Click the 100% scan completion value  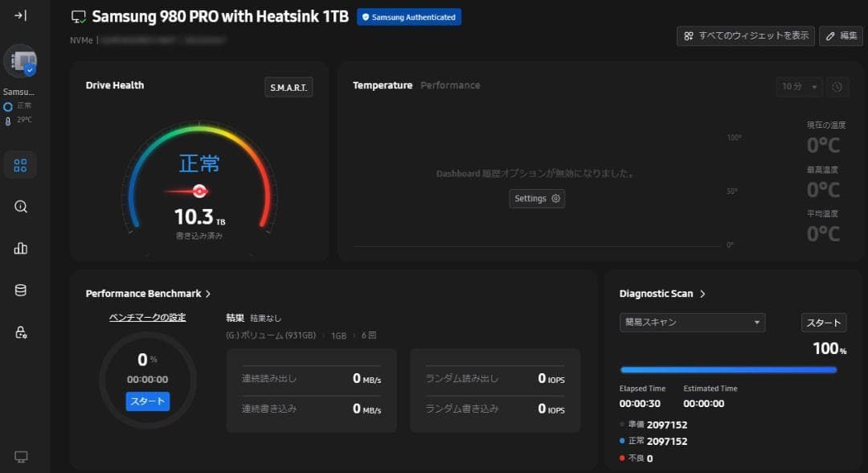829,348
